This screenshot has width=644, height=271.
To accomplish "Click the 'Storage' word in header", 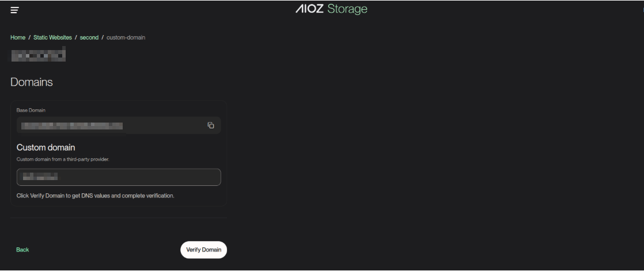I will pyautogui.click(x=347, y=9).
